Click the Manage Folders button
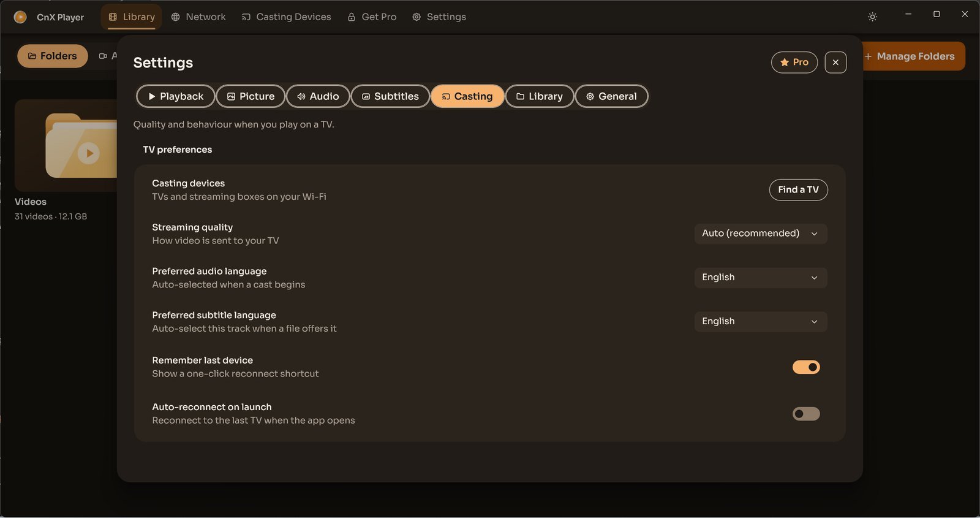Viewport: 980px width, 518px height. coord(912,56)
